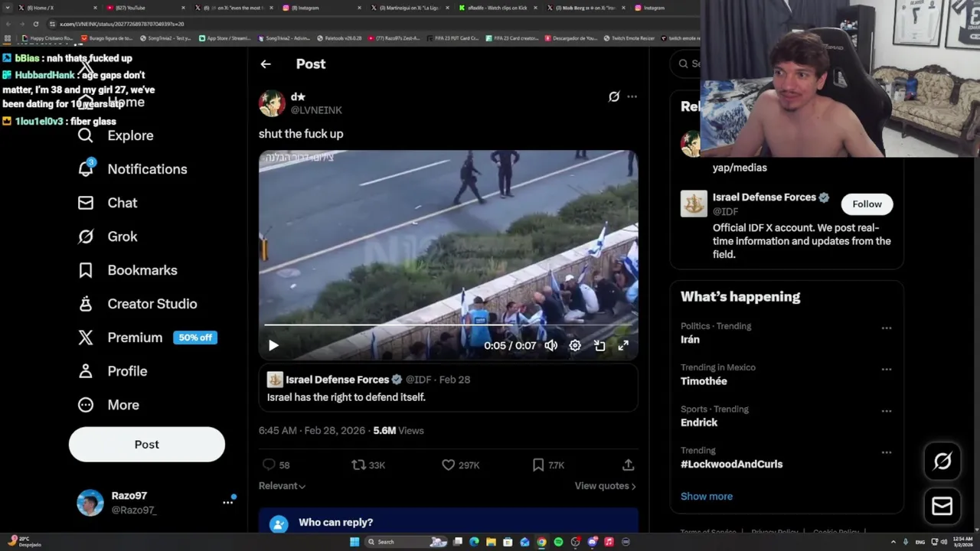Open Discord from the taskbar
980x551 pixels.
click(592, 542)
